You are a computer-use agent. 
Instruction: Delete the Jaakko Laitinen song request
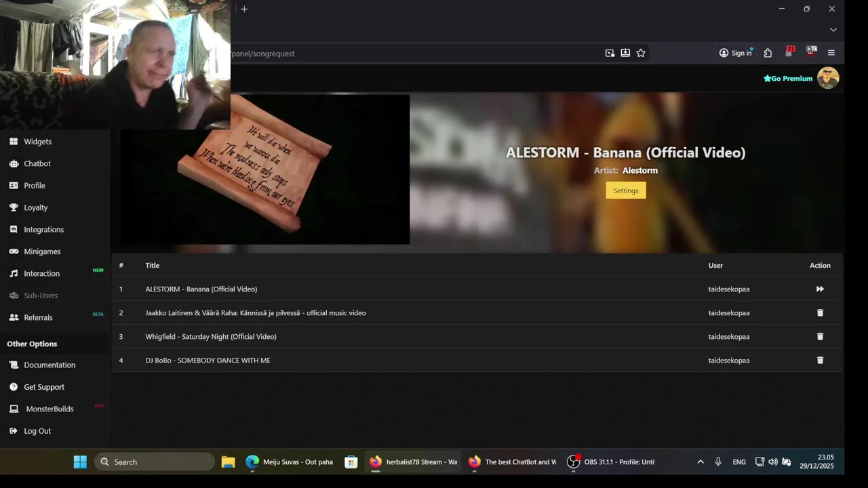tap(820, 312)
